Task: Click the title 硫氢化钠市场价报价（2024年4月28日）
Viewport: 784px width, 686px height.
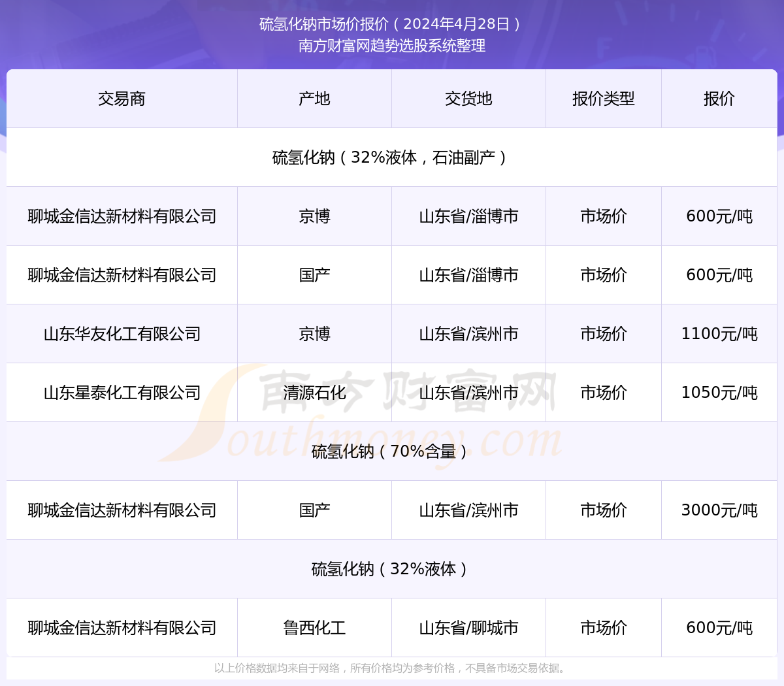Action: [x=391, y=24]
